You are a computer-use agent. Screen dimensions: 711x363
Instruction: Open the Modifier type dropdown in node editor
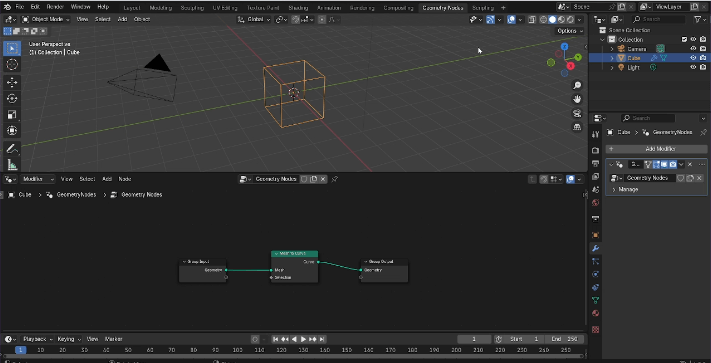pos(38,179)
